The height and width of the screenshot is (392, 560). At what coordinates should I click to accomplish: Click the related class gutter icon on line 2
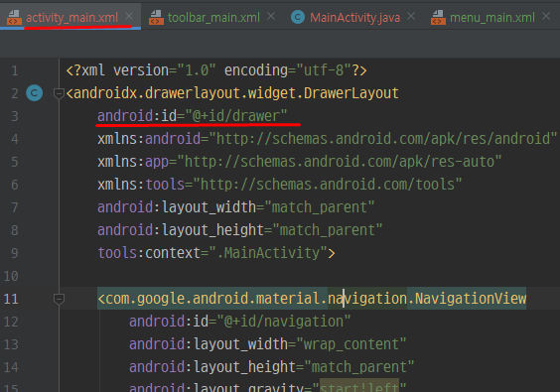(35, 93)
